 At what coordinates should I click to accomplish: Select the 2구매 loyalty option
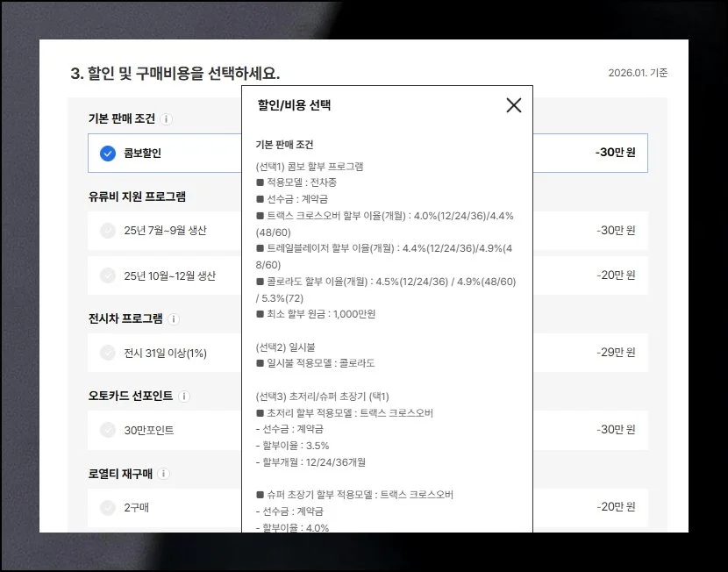(108, 507)
